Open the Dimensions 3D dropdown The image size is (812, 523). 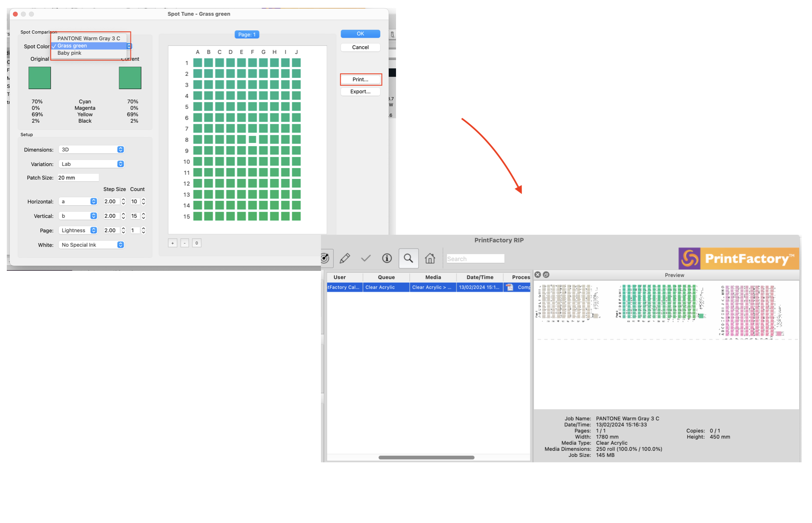(91, 149)
